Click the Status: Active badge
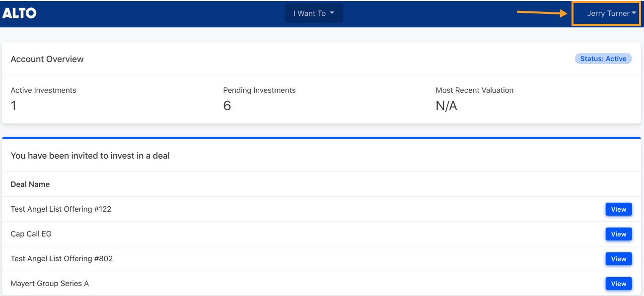 [603, 59]
